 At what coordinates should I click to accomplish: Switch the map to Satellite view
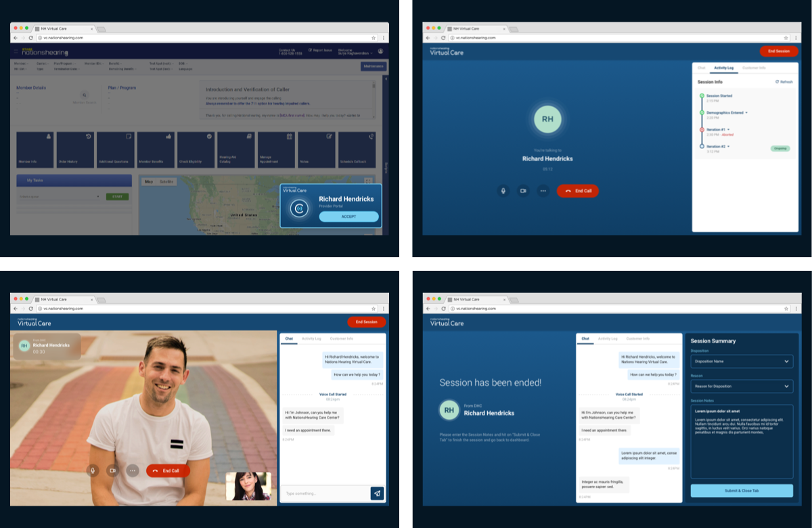tap(166, 181)
